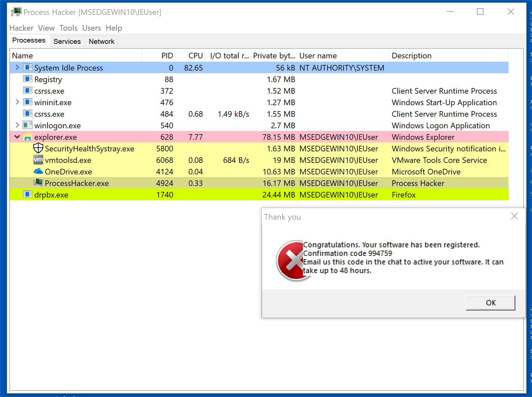532x397 pixels.
Task: Click the OneDrive cloud icon
Action: pyautogui.click(x=38, y=171)
